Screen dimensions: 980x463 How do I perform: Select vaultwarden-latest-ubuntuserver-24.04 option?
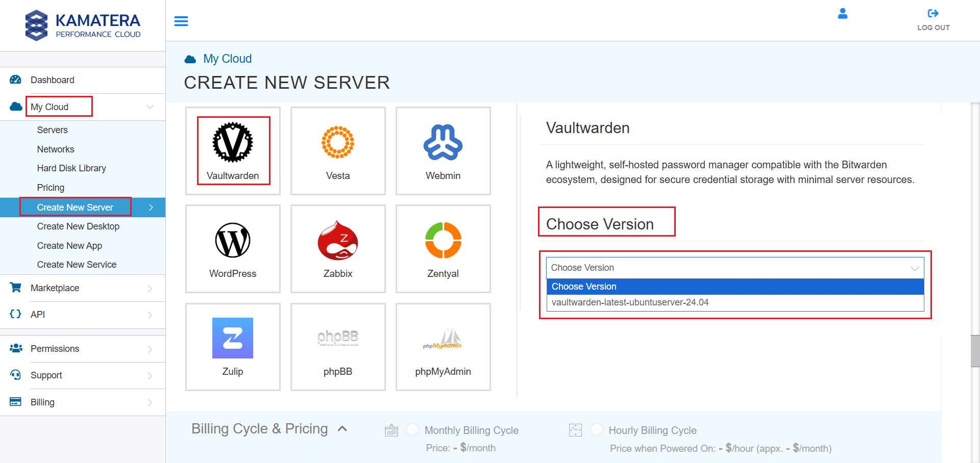click(x=630, y=302)
